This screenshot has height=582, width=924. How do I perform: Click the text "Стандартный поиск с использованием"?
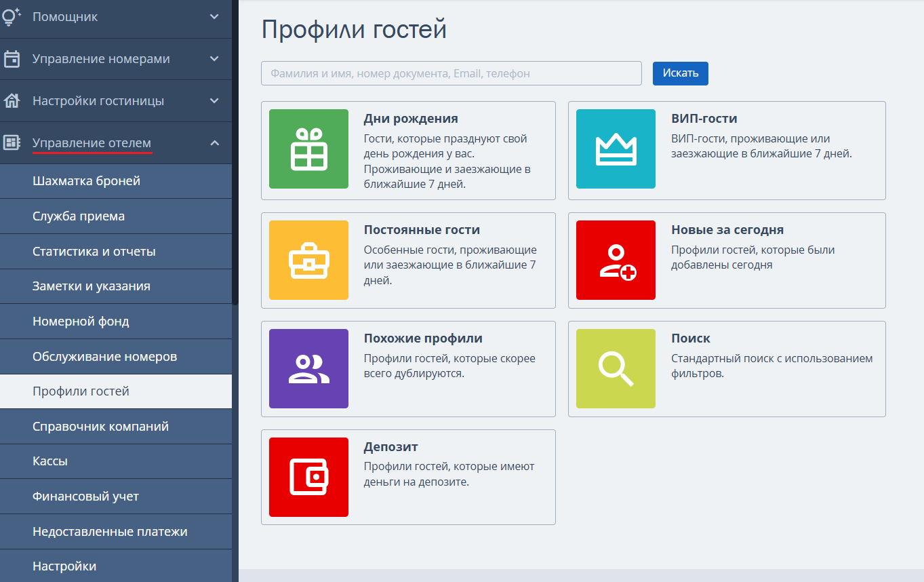click(772, 359)
